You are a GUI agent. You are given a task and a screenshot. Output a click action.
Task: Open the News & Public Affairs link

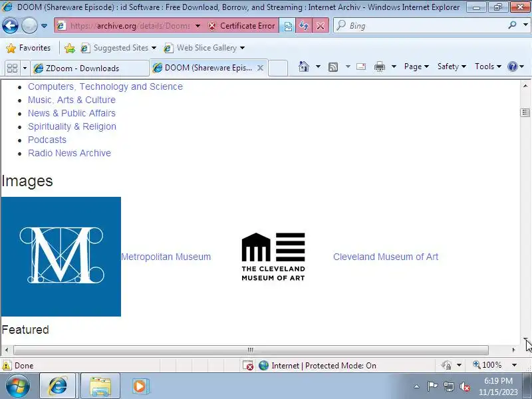[72, 113]
